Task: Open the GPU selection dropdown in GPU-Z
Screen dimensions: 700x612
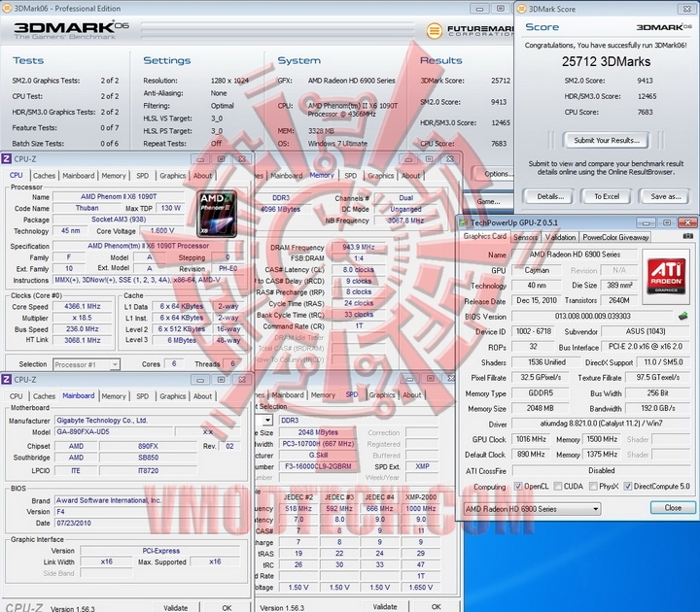Action: point(532,509)
